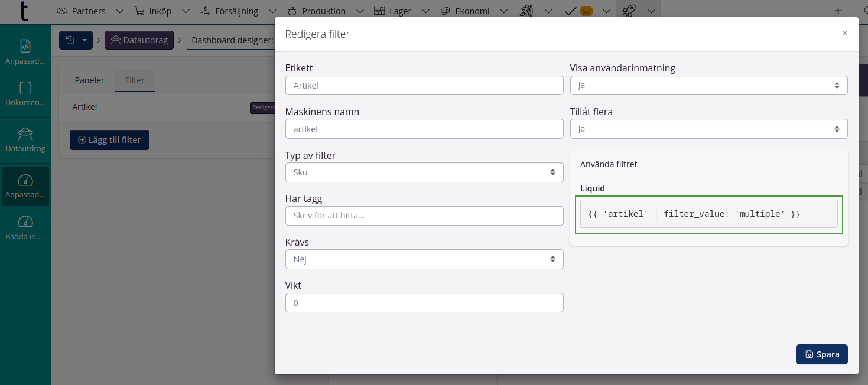The image size is (868, 385).
Task: Switch to the Paneler tab
Action: coord(89,80)
